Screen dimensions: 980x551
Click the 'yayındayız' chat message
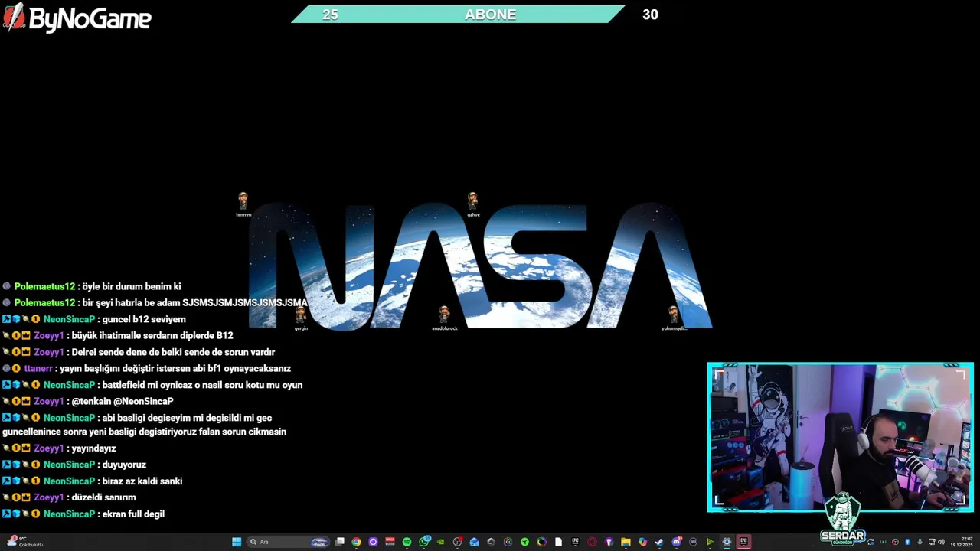pos(94,448)
